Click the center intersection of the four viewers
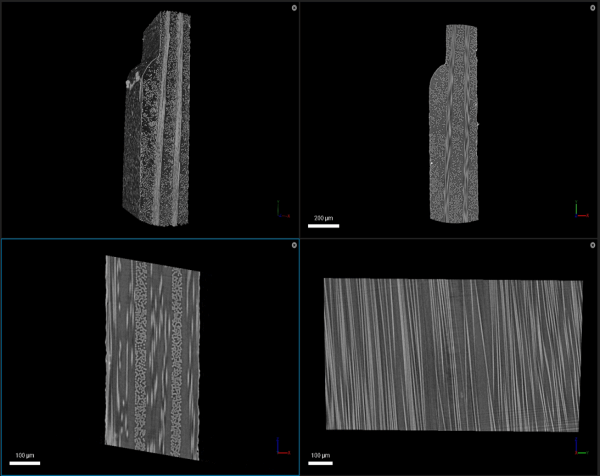Viewport: 600px width, 476px height. (x=300, y=237)
